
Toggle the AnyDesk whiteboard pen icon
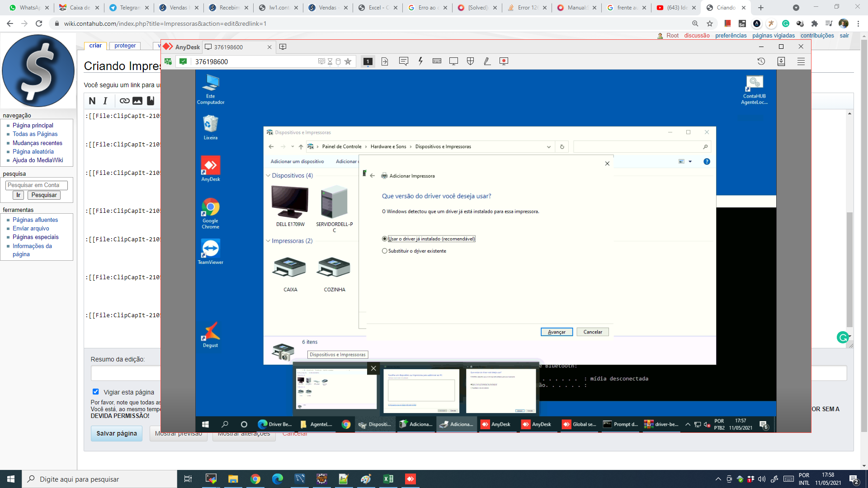coord(487,61)
